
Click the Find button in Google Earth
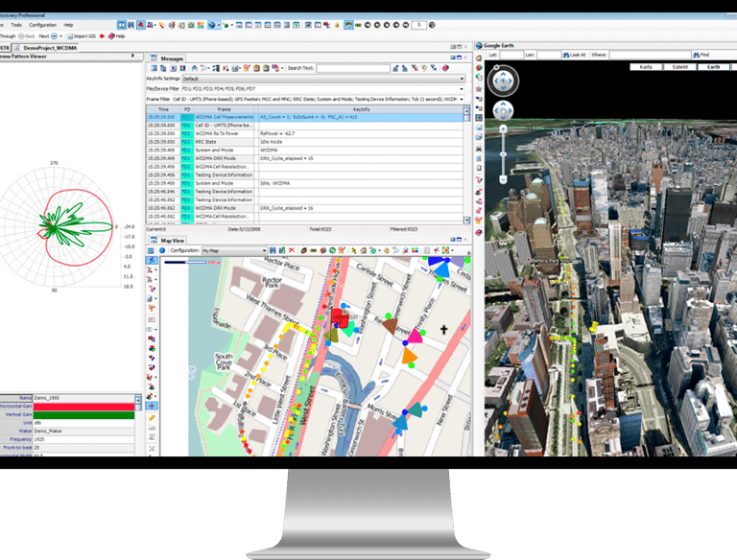pyautogui.click(x=701, y=55)
